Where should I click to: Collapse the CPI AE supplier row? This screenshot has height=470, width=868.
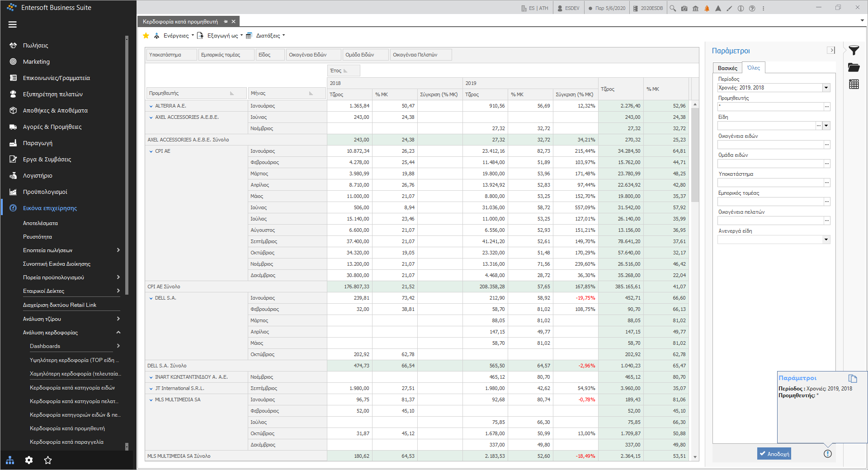[151, 151]
